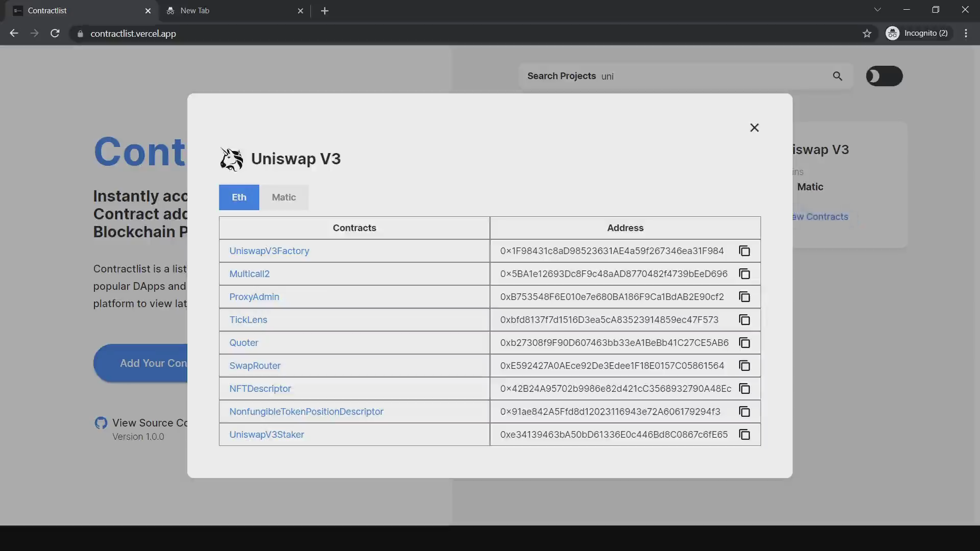Select the Eth network tab
Viewport: 980px width, 551px height.
(x=239, y=197)
